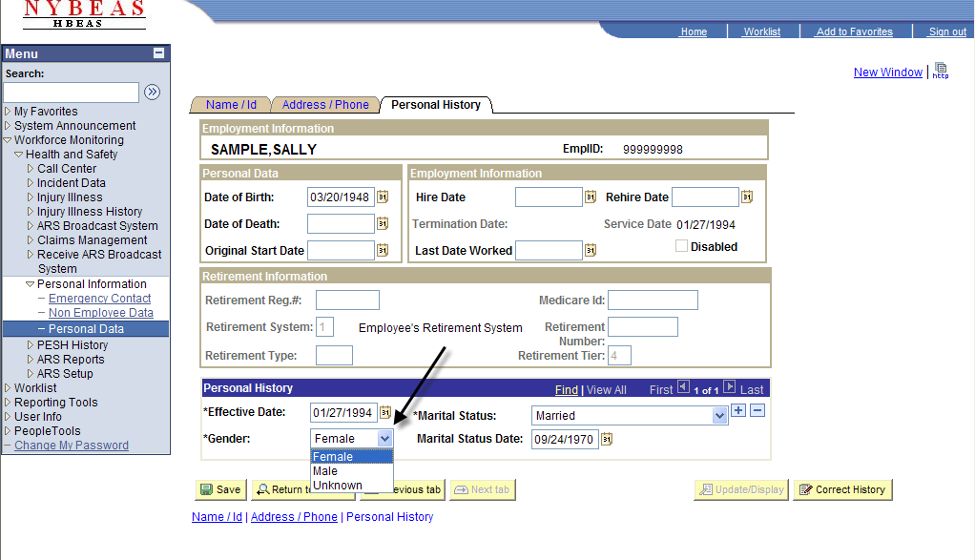Expand ARS Reports folder
The width and height of the screenshot is (975, 560).
pyautogui.click(x=30, y=360)
